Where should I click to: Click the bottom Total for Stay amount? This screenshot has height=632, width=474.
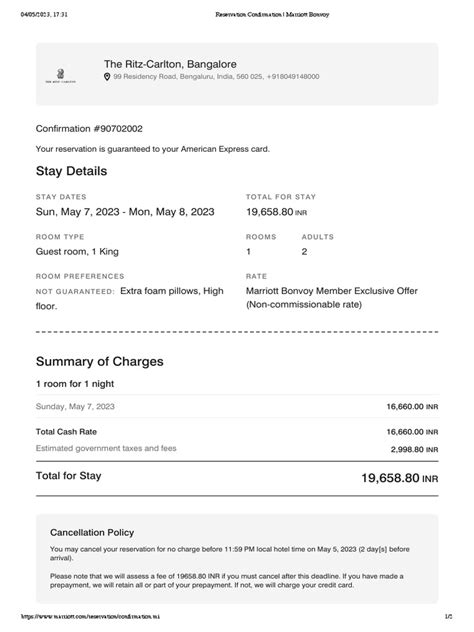399,478
